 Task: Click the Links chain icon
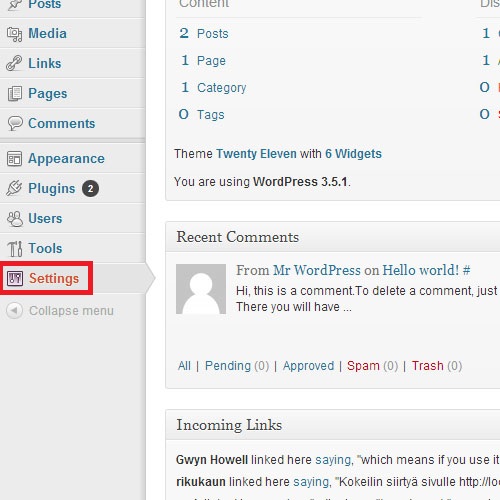[x=14, y=63]
